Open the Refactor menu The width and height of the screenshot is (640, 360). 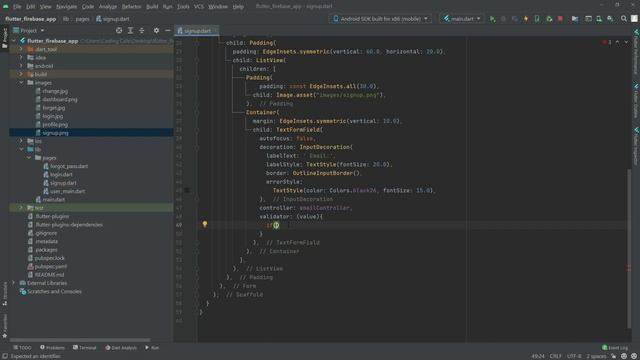(131, 7)
